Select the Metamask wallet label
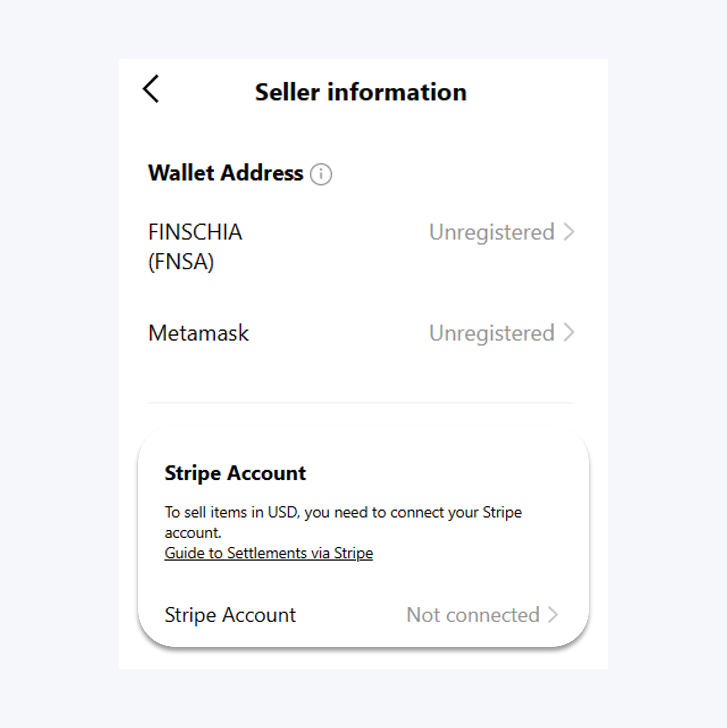727x728 pixels. (x=198, y=333)
